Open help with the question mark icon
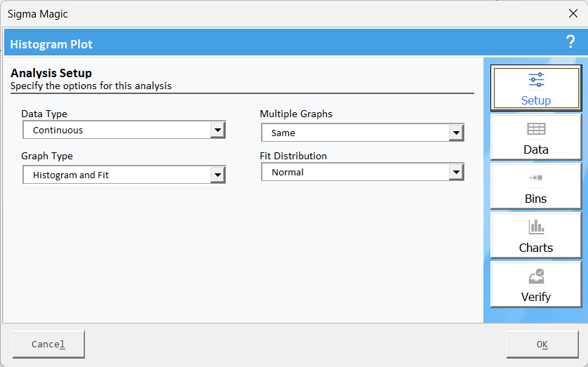This screenshot has width=588, height=367. (570, 41)
